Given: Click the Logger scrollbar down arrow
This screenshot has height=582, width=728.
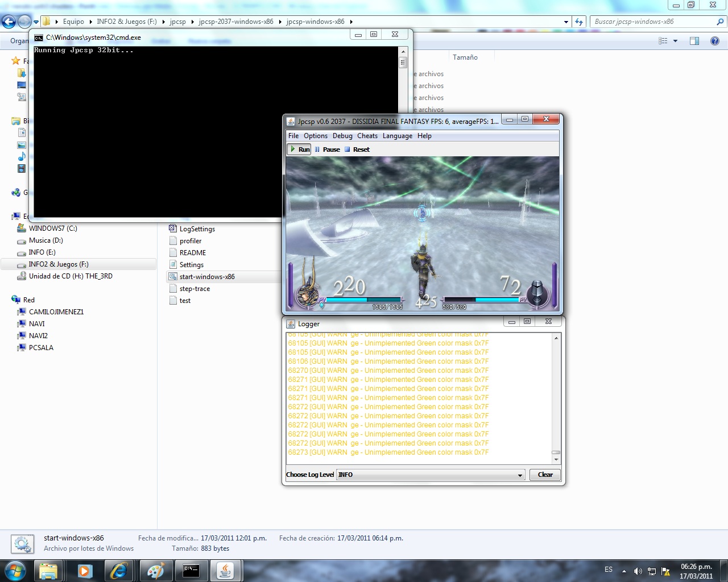Looking at the screenshot, I should pos(556,459).
